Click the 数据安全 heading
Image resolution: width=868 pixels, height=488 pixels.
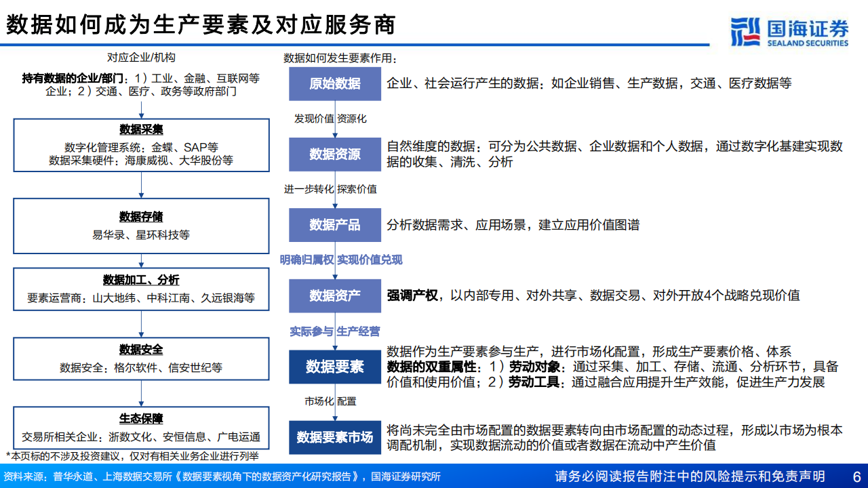(x=141, y=350)
